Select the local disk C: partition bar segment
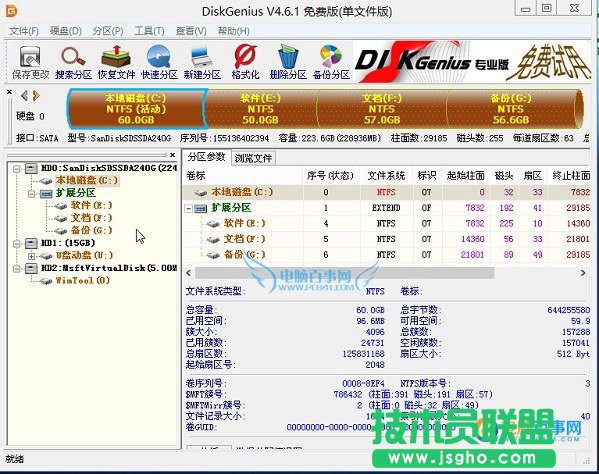This screenshot has height=474, width=599. [x=136, y=109]
